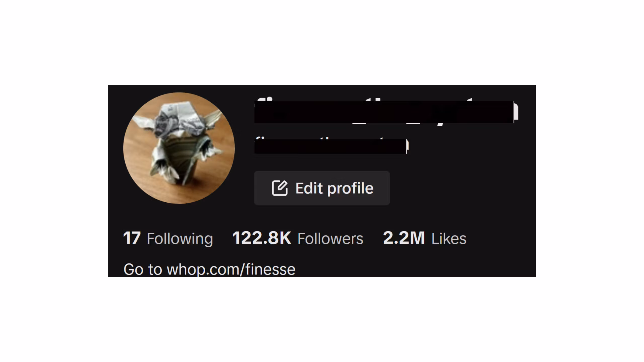The height and width of the screenshot is (362, 644).
Task: Click the 122.8K followers number
Action: point(262,238)
